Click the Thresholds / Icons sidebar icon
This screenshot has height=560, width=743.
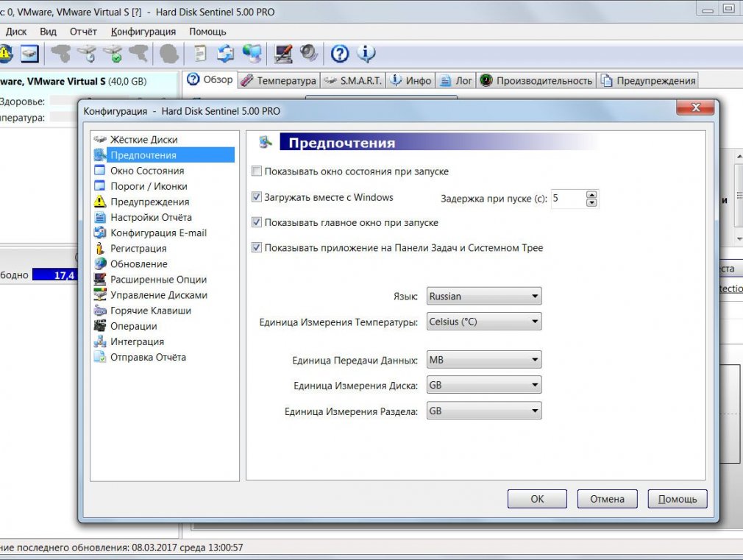point(100,186)
